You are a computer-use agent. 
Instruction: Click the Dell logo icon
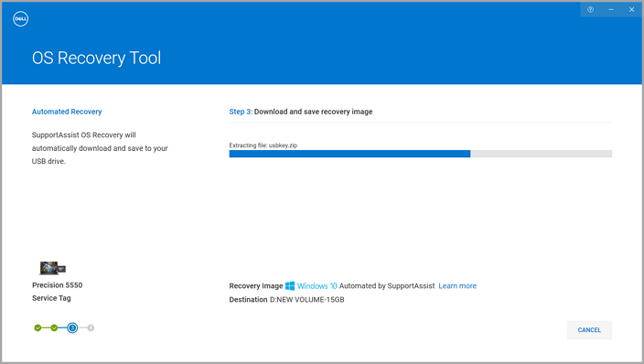[20, 19]
